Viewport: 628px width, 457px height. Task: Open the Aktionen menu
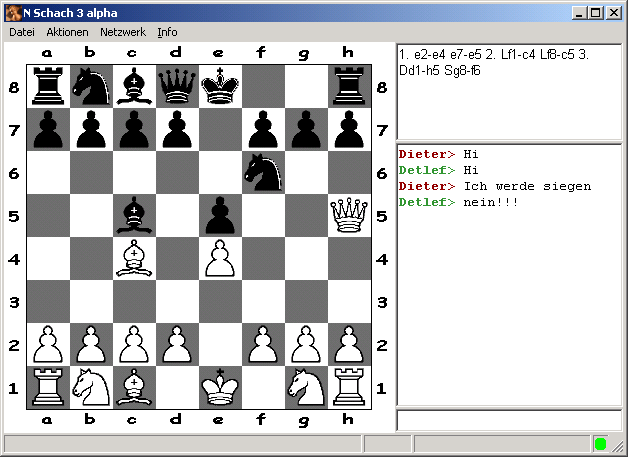67,32
